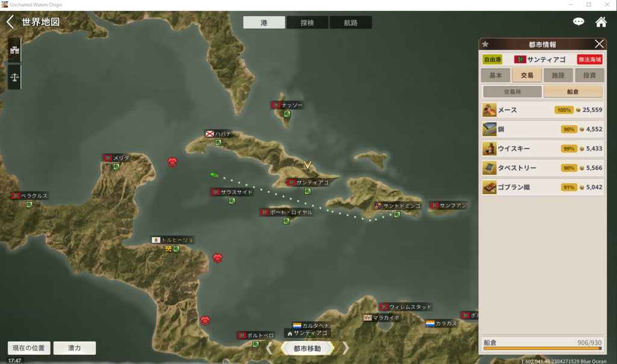Click the 無法海域 badge
Image resolution: width=617 pixels, height=364 pixels.
click(x=590, y=60)
